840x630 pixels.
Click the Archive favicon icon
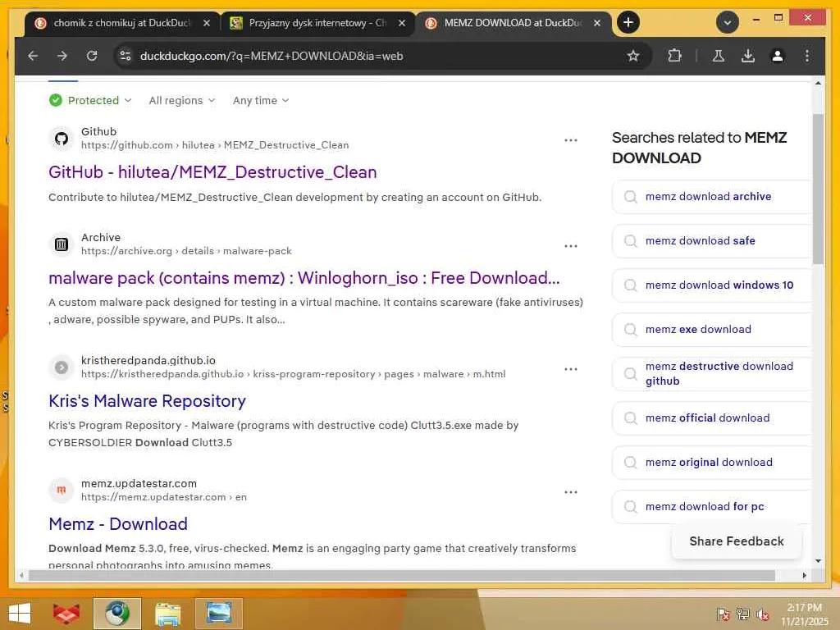point(62,244)
